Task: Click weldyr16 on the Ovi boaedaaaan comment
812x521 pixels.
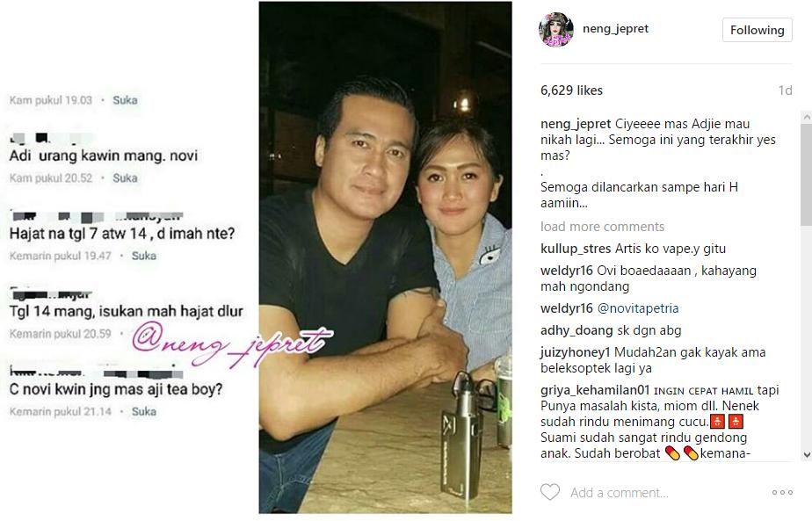Action: point(567,271)
